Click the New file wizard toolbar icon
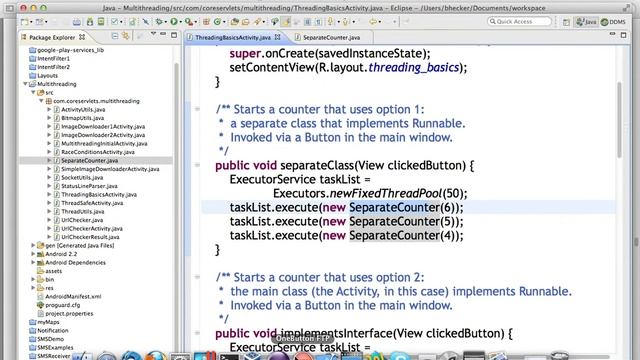Viewport: 640px width, 360px height. pos(24,22)
